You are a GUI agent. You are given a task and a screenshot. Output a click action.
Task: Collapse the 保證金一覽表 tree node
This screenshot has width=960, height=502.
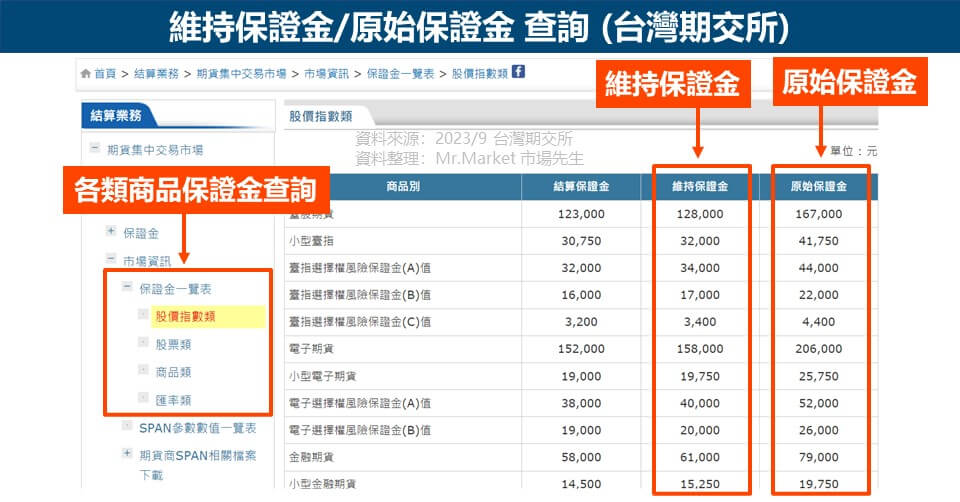127,288
